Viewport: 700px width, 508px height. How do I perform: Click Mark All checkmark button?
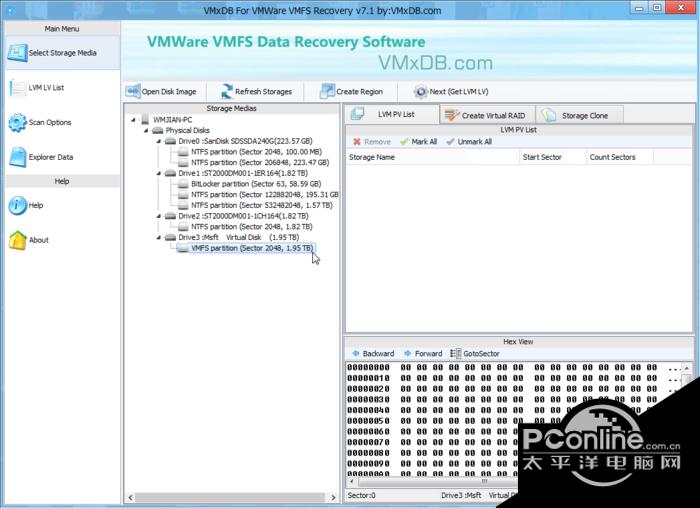pyautogui.click(x=418, y=142)
